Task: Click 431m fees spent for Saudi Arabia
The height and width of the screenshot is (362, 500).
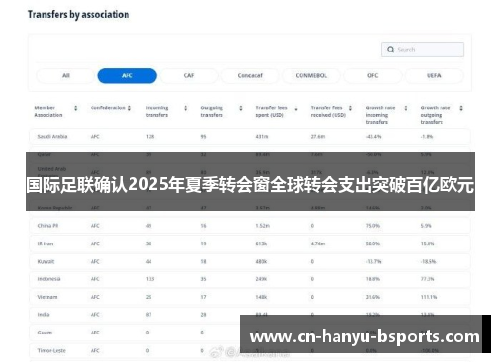Action: pos(262,137)
